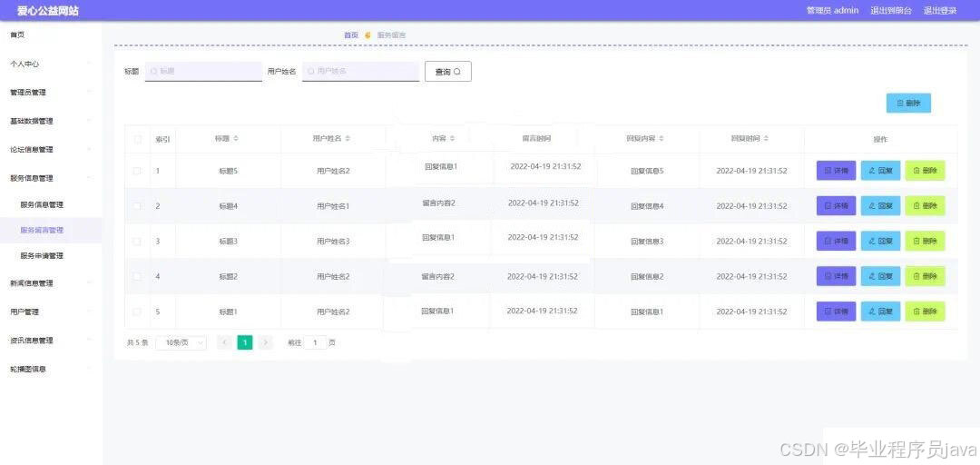This screenshot has height=465, width=980.
Task: Click 删除 for row 标题4
Action: pos(925,205)
